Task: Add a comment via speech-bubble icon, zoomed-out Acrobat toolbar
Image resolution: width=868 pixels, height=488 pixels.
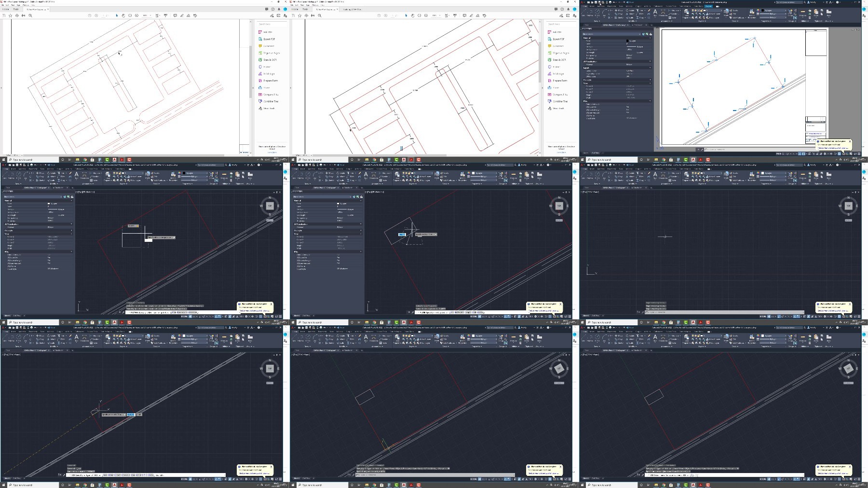Action: [x=175, y=15]
